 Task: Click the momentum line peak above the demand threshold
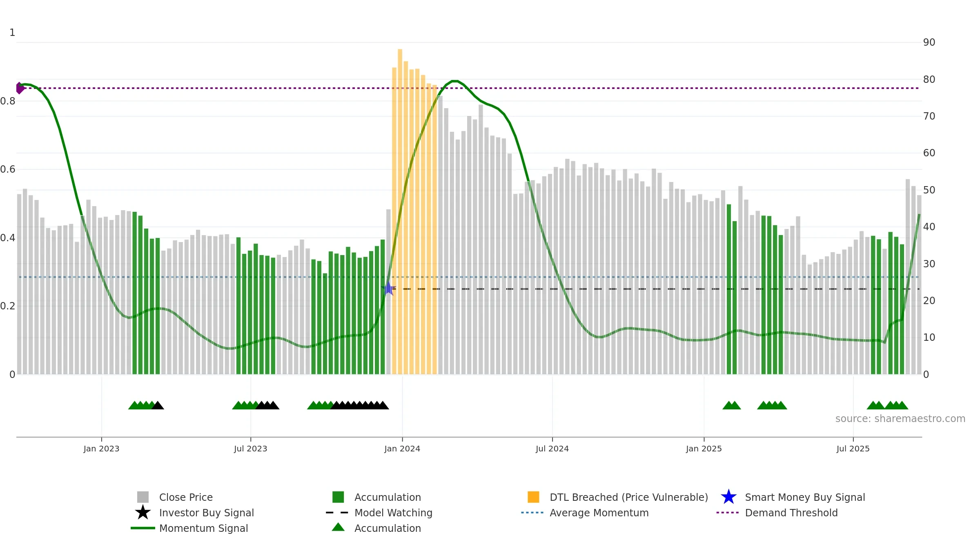pos(454,81)
